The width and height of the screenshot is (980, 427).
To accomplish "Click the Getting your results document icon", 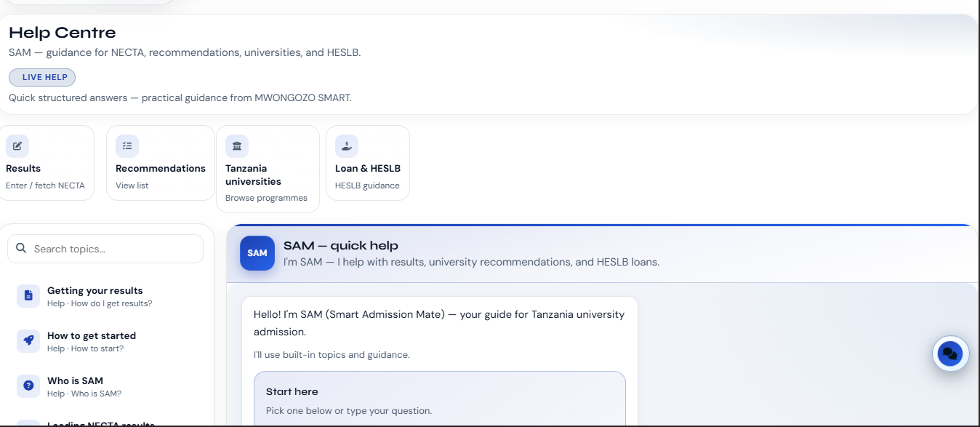I will click(x=28, y=295).
